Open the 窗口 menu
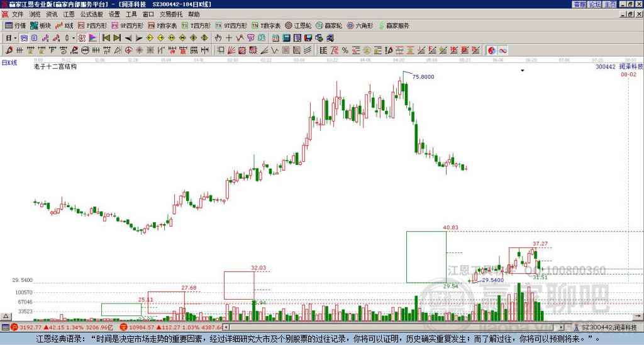Image resolution: width=644 pixels, height=345 pixels. point(148,14)
